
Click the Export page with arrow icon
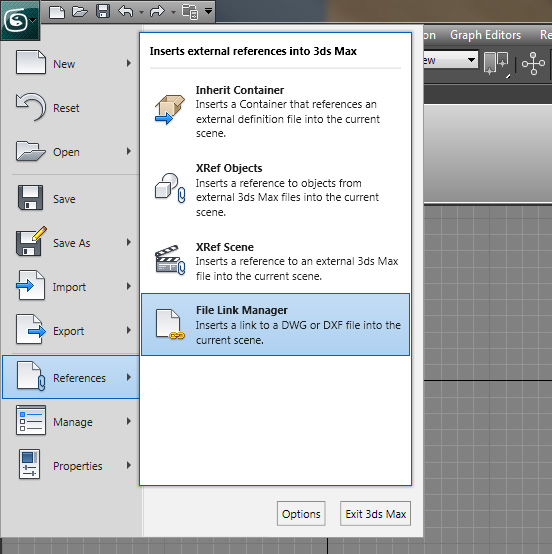pos(31,329)
